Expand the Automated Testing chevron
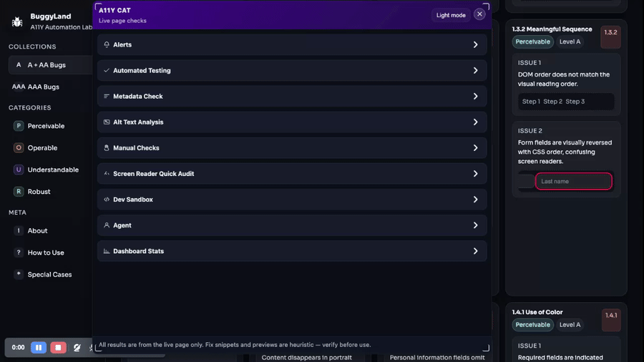Image resolution: width=644 pixels, height=362 pixels. [475, 70]
